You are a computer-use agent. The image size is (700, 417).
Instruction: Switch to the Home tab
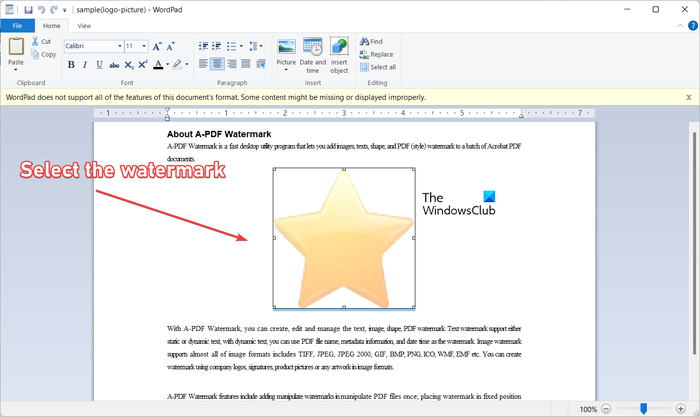tap(51, 26)
